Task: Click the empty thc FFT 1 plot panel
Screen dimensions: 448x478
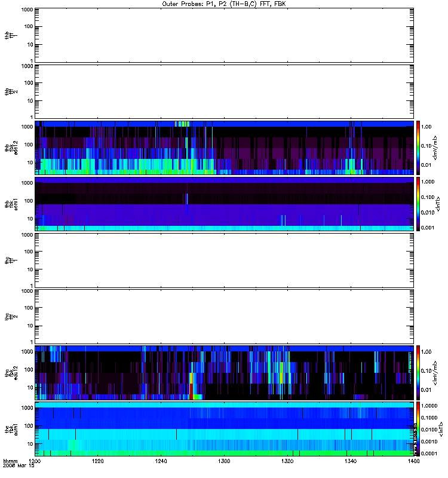Action: [224, 261]
